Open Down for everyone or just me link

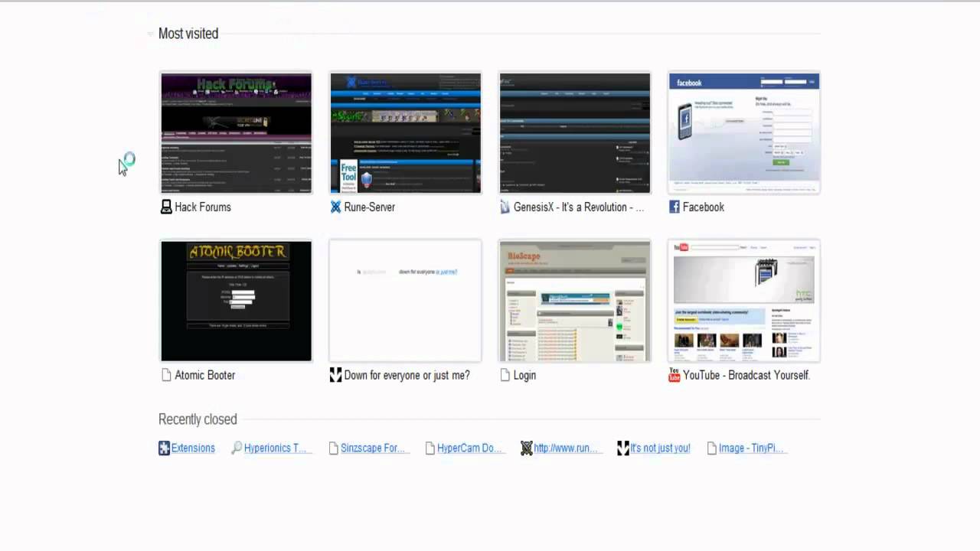[x=407, y=375]
